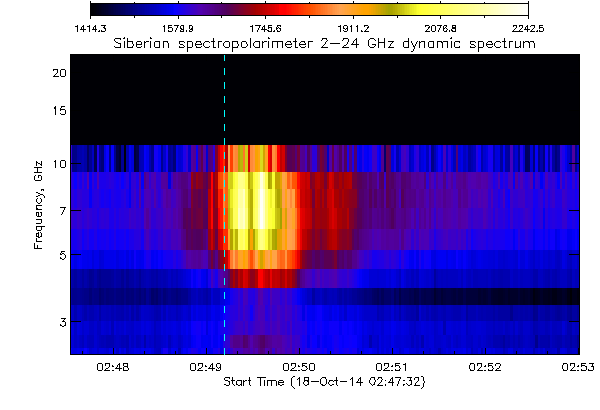Click the colorbar label 1911.2
600x410 pixels.
353,29
